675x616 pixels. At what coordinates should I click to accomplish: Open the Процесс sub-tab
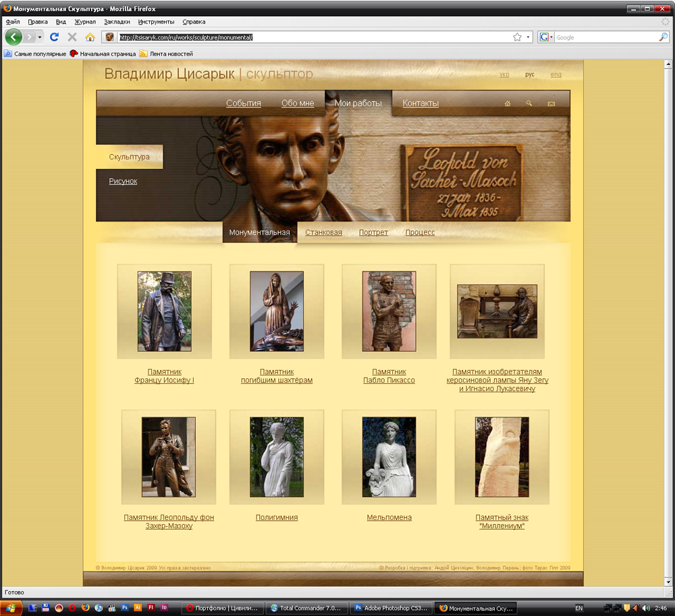[x=420, y=232]
